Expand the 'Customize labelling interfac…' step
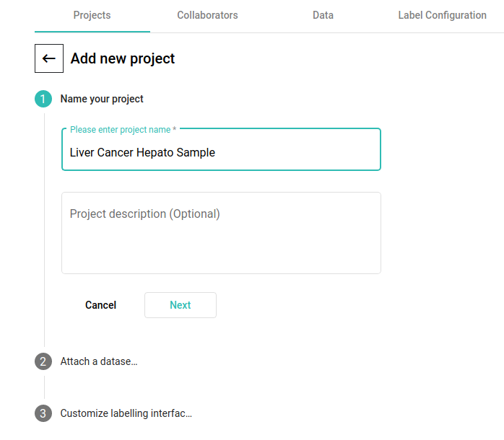This screenshot has width=504, height=440. click(x=126, y=413)
